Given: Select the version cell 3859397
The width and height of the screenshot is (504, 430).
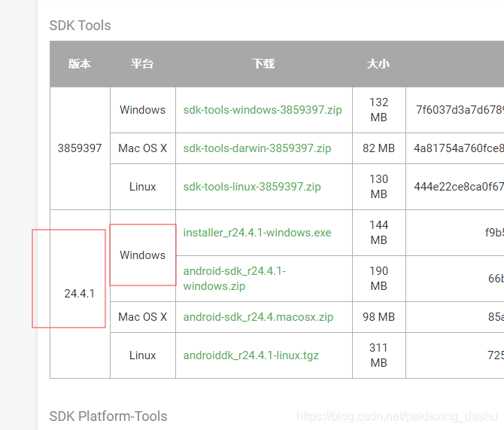Looking at the screenshot, I should tap(80, 148).
